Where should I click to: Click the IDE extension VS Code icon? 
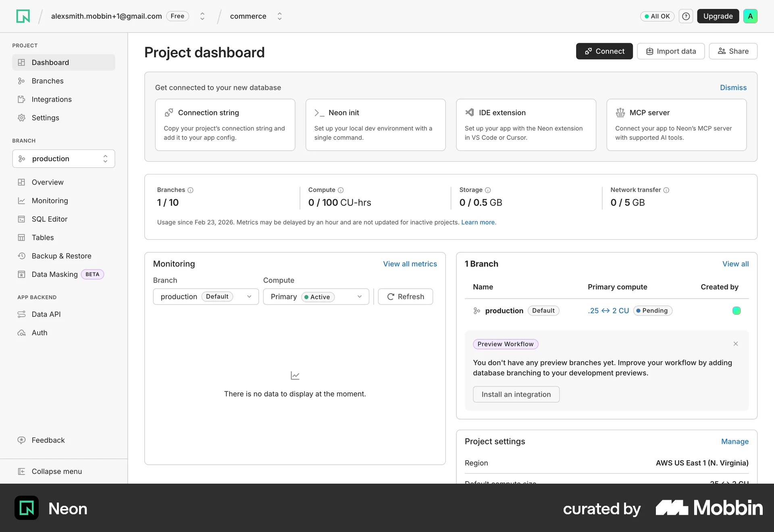[470, 112]
